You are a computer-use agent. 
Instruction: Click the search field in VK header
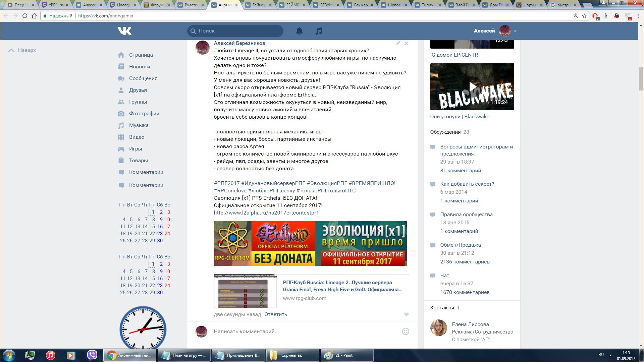[235, 31]
